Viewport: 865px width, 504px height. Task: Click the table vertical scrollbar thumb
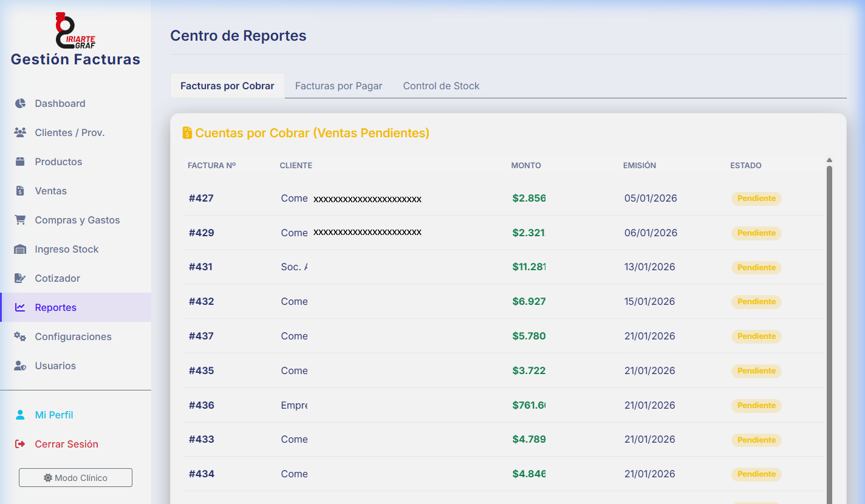(829, 334)
